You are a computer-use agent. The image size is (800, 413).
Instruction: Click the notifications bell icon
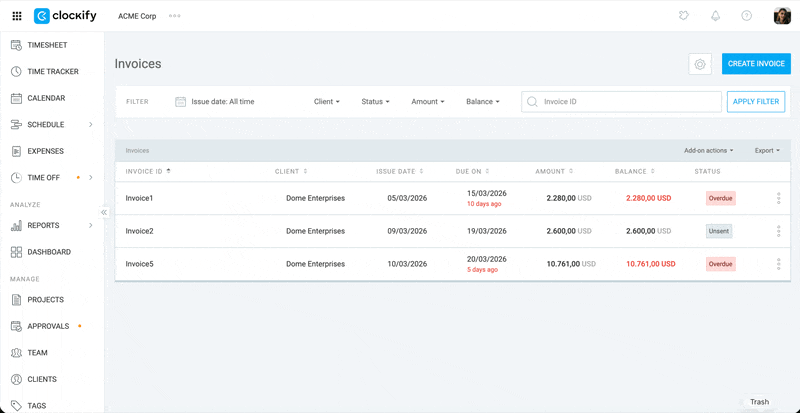tap(715, 16)
